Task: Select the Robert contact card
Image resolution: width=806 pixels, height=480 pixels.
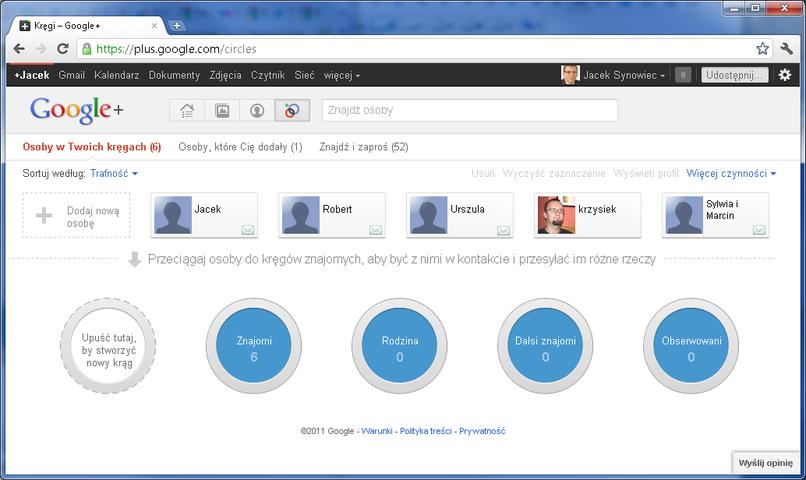Action: click(x=332, y=215)
